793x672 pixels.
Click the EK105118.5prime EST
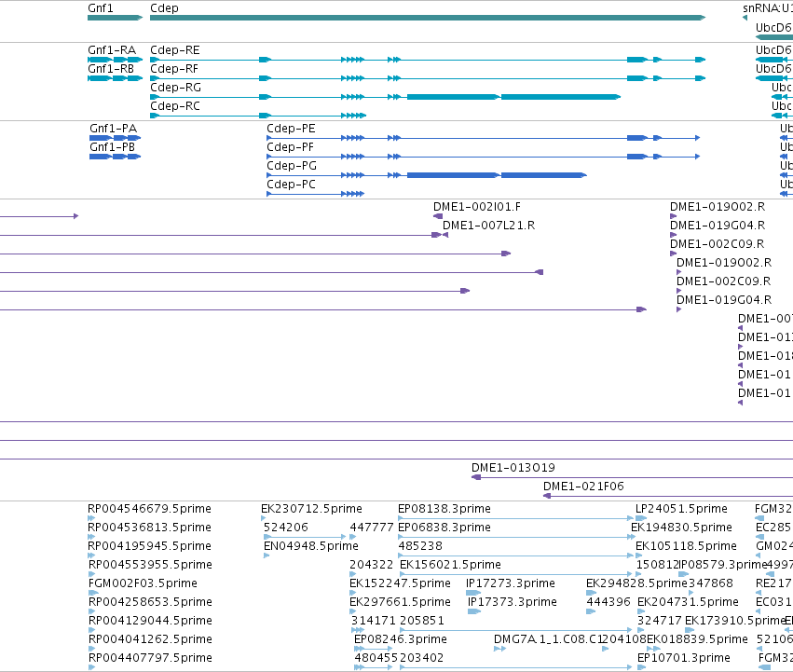[686, 546]
